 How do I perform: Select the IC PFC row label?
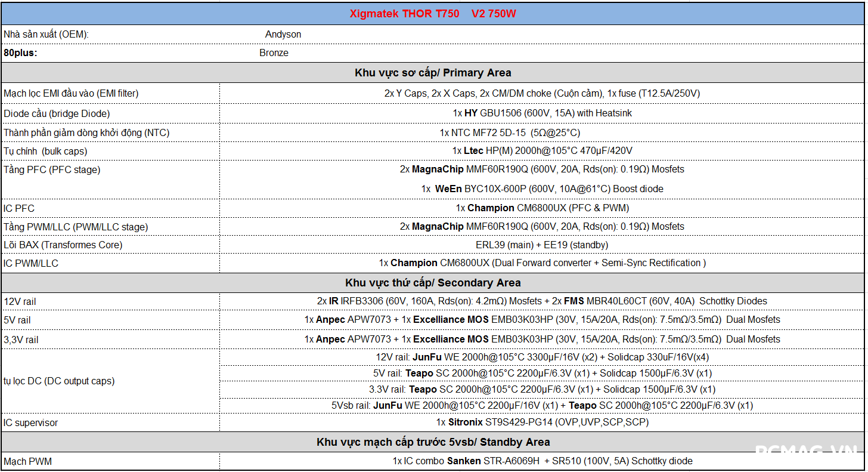click(x=20, y=209)
